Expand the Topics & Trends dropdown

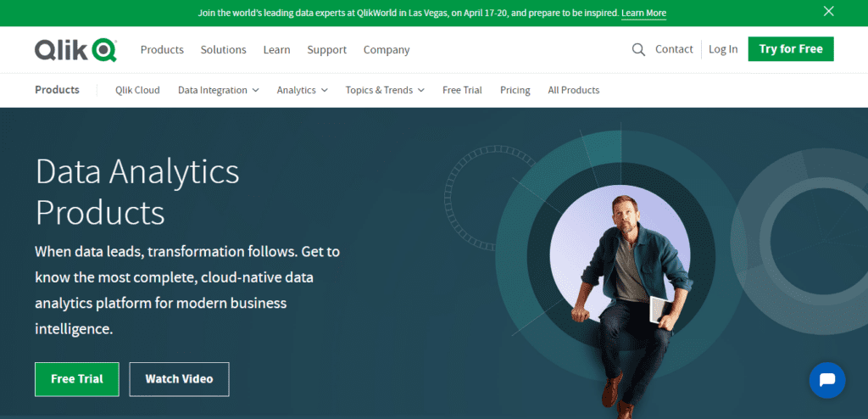tap(385, 90)
